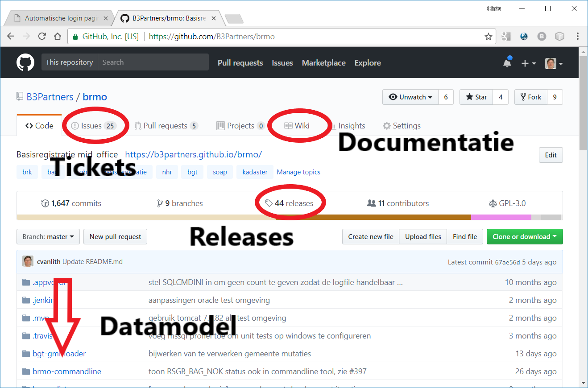Click the nhr topic tag
Screen dimensions: 588x388
(x=167, y=172)
